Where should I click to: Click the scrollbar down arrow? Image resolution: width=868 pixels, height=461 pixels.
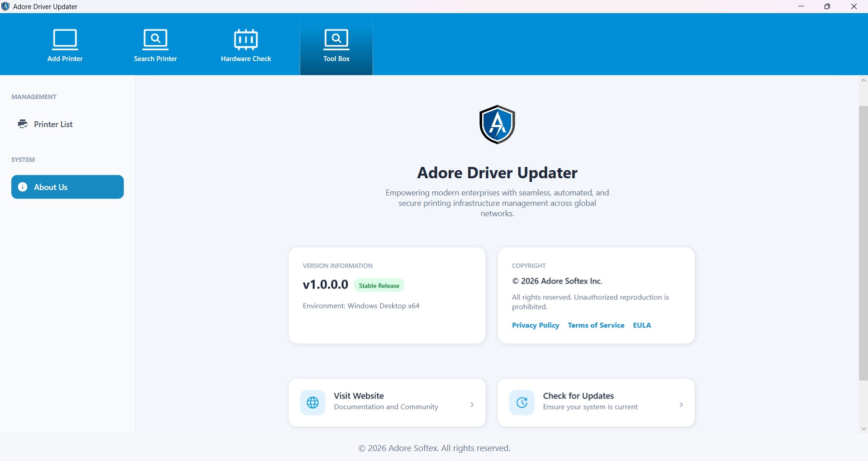tap(863, 429)
